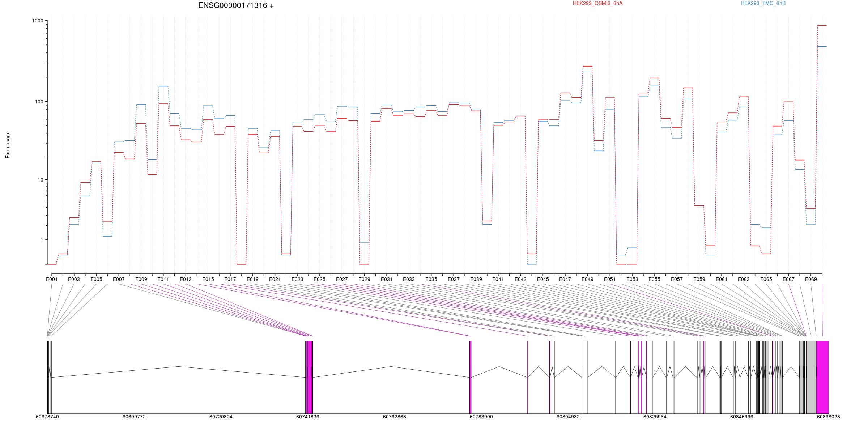
Task: Select exon label E019
Action: [x=252, y=279]
